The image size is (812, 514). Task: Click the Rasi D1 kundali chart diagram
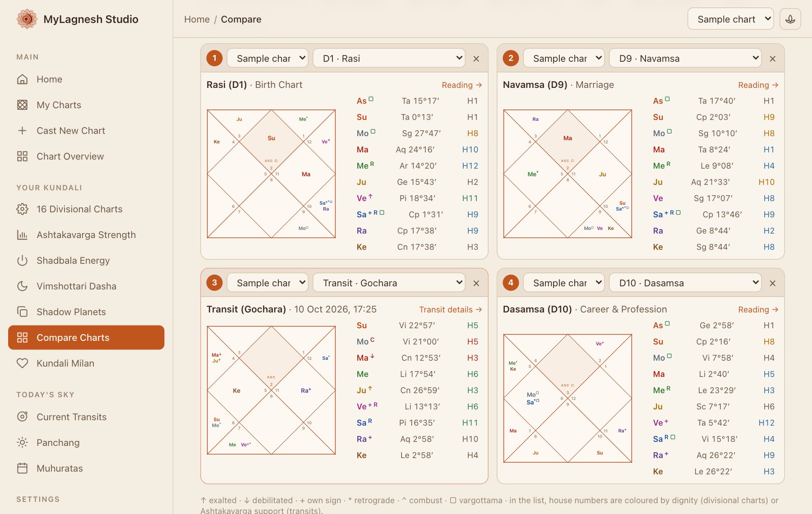click(x=271, y=174)
